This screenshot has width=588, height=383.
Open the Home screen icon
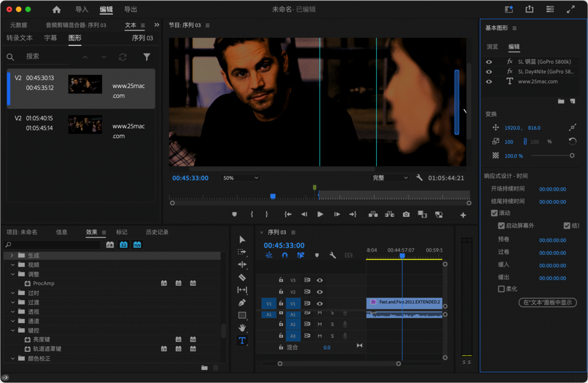[x=56, y=10]
